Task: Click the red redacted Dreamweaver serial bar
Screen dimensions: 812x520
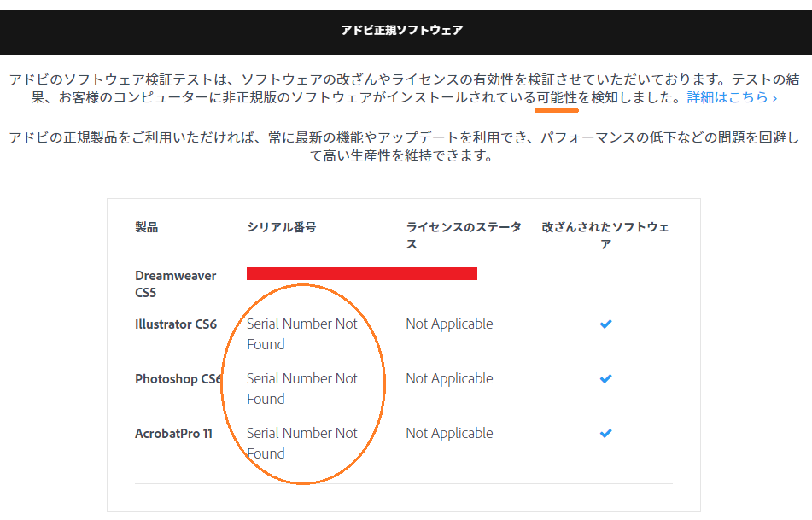Action: coord(361,273)
